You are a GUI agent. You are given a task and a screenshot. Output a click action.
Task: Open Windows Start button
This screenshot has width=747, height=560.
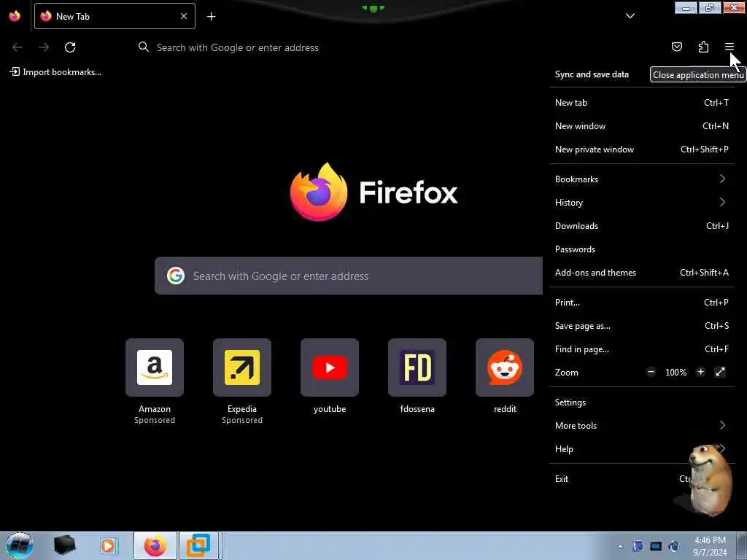[19, 545]
